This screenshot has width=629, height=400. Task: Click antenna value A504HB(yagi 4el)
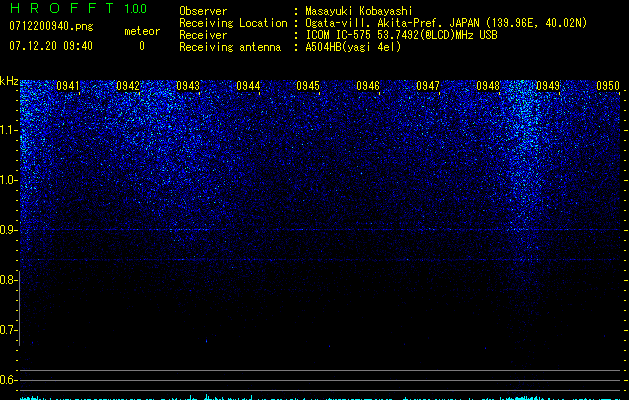coord(353,47)
